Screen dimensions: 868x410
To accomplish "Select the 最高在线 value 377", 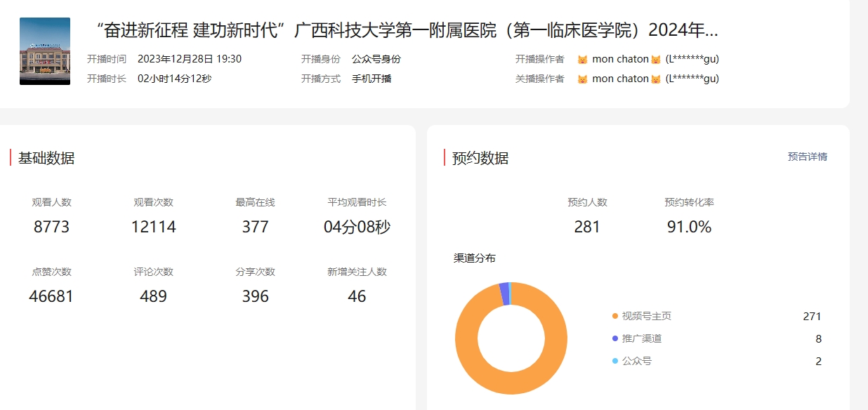I will (x=255, y=227).
